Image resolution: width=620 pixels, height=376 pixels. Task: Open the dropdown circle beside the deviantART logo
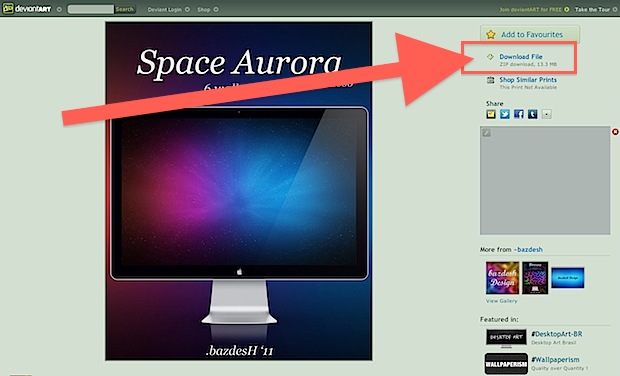click(x=59, y=9)
